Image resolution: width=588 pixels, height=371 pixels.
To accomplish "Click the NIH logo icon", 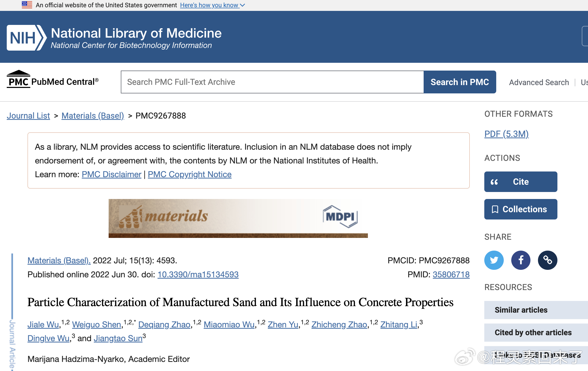I will point(26,38).
